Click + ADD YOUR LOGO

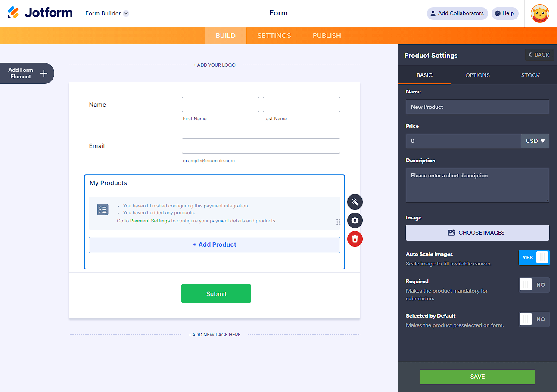tap(215, 65)
